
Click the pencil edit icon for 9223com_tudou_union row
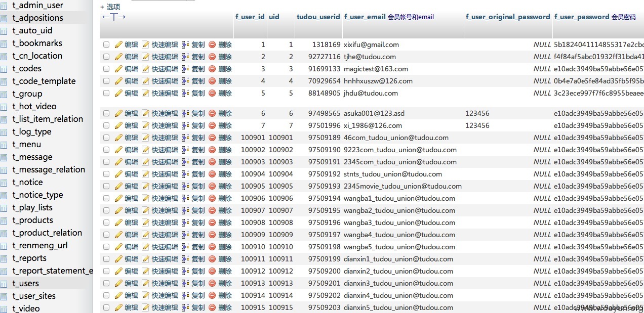118,150
